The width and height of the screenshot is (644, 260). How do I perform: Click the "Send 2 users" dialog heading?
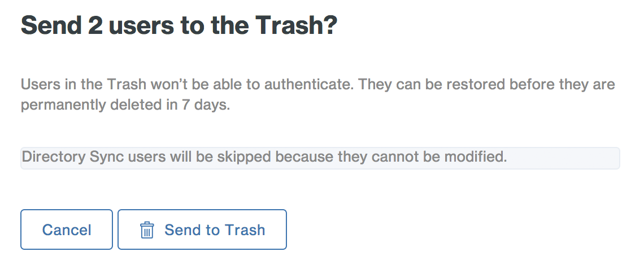click(179, 26)
